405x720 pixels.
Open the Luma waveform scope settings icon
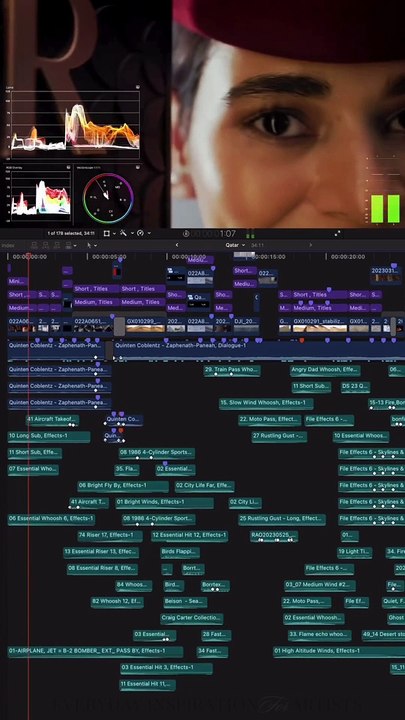[138, 86]
